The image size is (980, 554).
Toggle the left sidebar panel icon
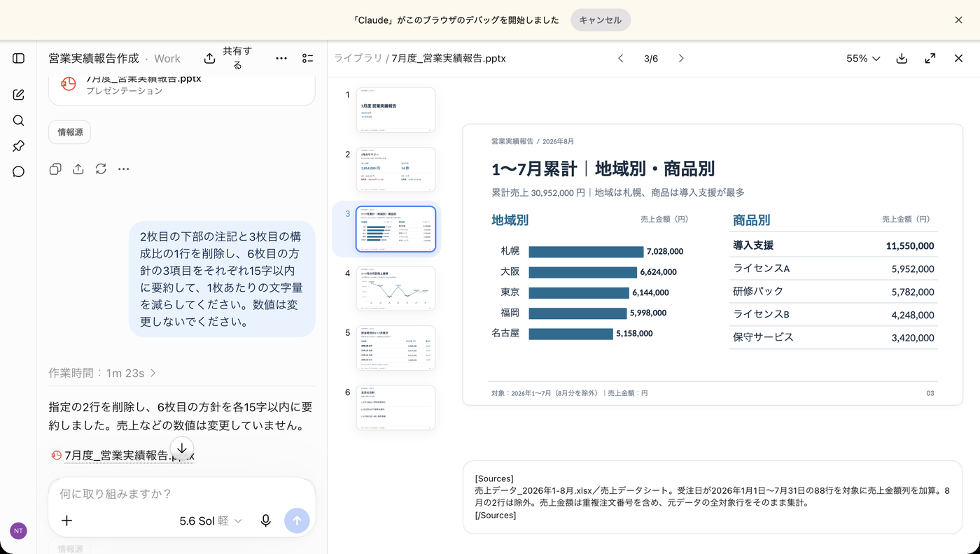[x=19, y=58]
